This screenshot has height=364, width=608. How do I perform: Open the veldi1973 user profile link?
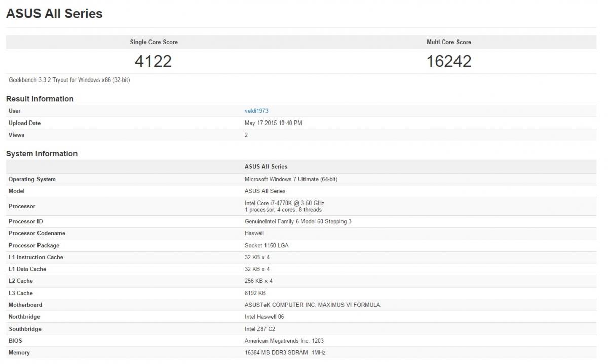(x=256, y=111)
